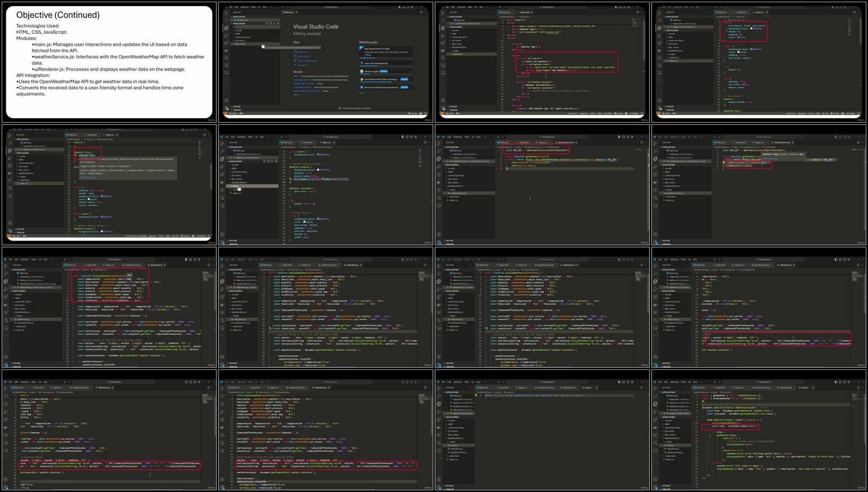The width and height of the screenshot is (868, 492).
Task: Open the main.js const city highlighted thumbnail
Action: point(759,430)
